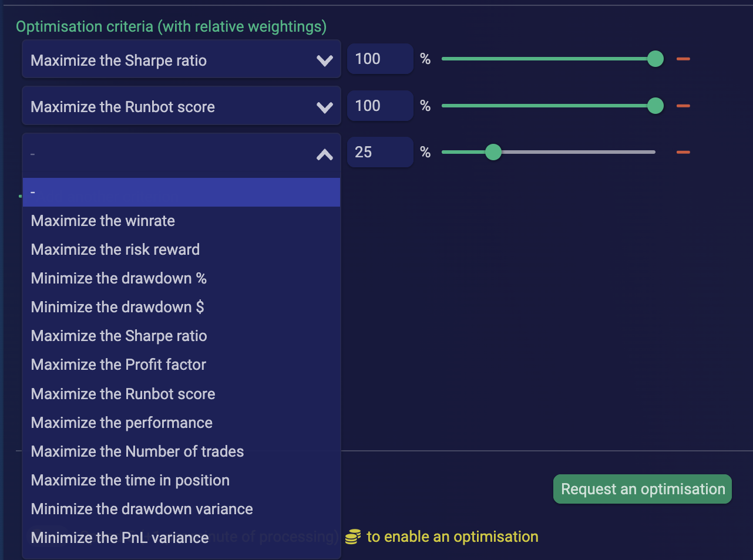The image size is (753, 560).
Task: Pick Maximize the Number of trades
Action: [x=137, y=451]
